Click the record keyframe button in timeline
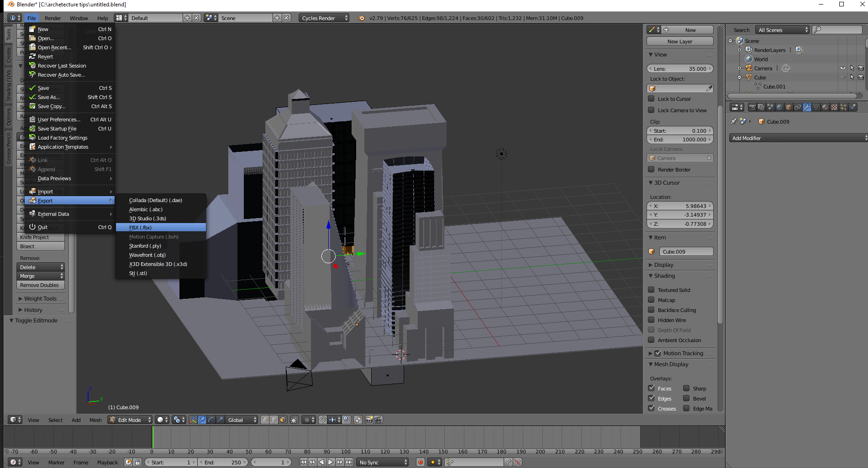The height and width of the screenshot is (468, 868). click(420, 462)
